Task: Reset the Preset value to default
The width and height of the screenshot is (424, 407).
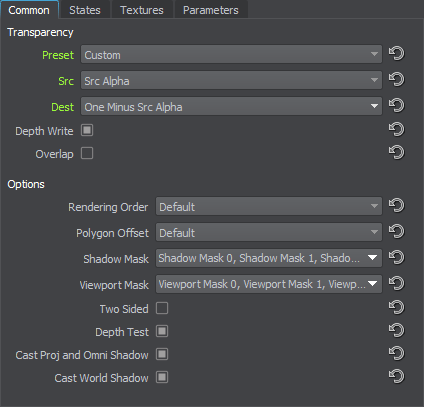Action: (x=396, y=53)
